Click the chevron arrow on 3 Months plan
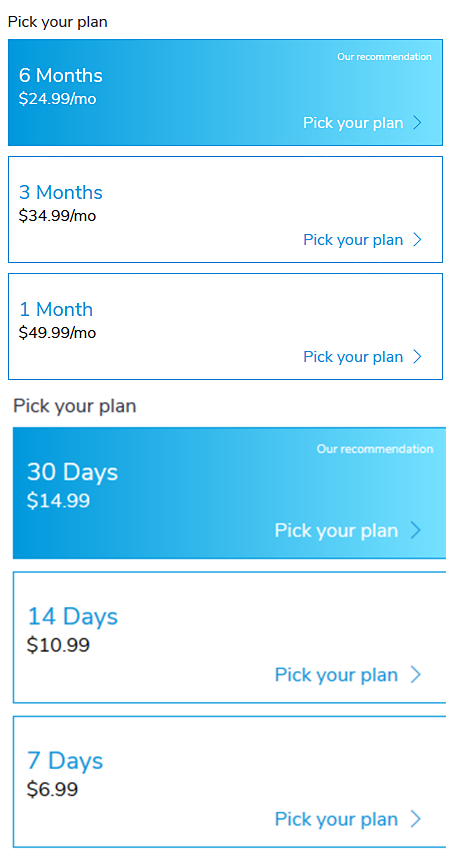Screen dimensions: 455x868 417,240
